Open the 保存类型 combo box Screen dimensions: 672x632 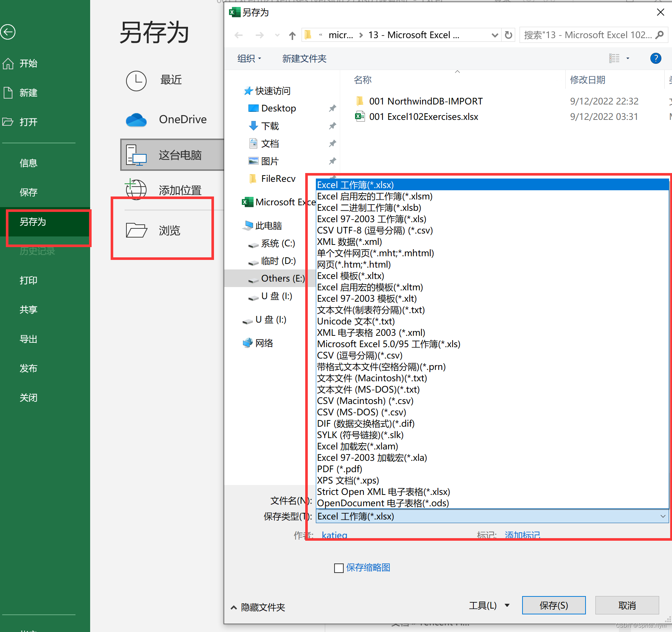[492, 517]
